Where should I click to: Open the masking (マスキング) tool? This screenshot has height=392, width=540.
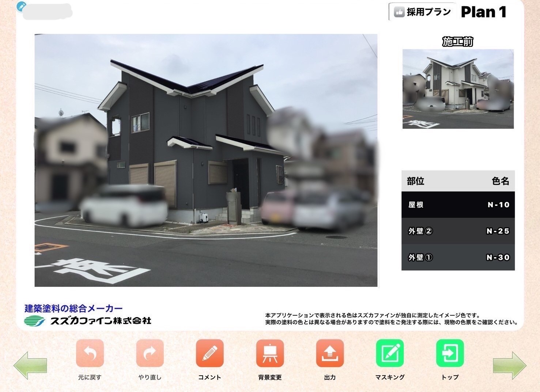click(x=390, y=353)
